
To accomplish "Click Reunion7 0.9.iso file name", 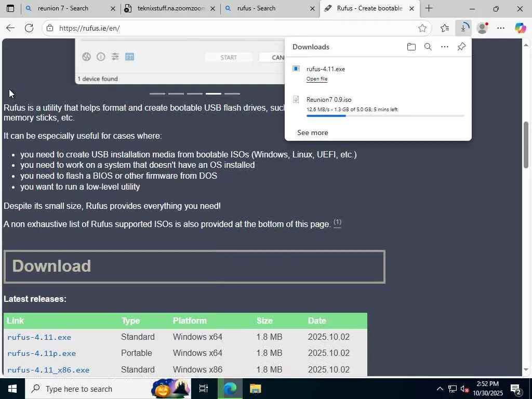I will coord(329,99).
